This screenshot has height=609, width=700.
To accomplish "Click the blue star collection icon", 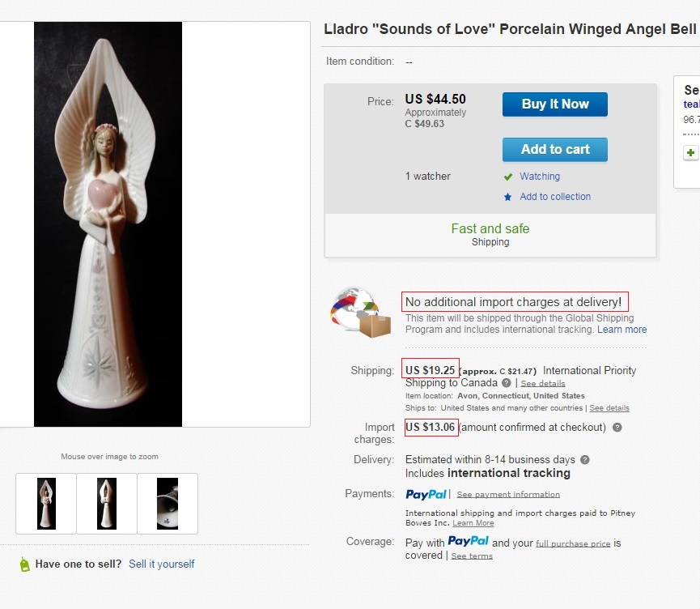I will [x=507, y=197].
